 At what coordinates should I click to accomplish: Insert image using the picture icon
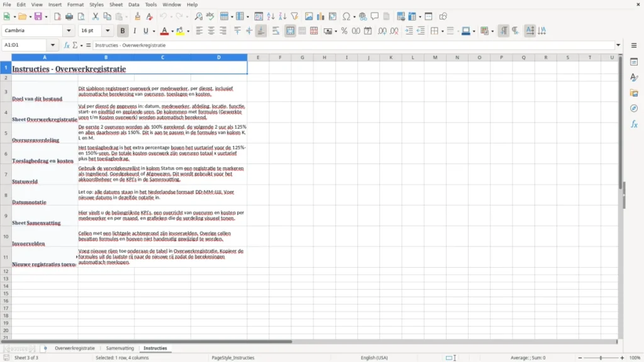(309, 16)
